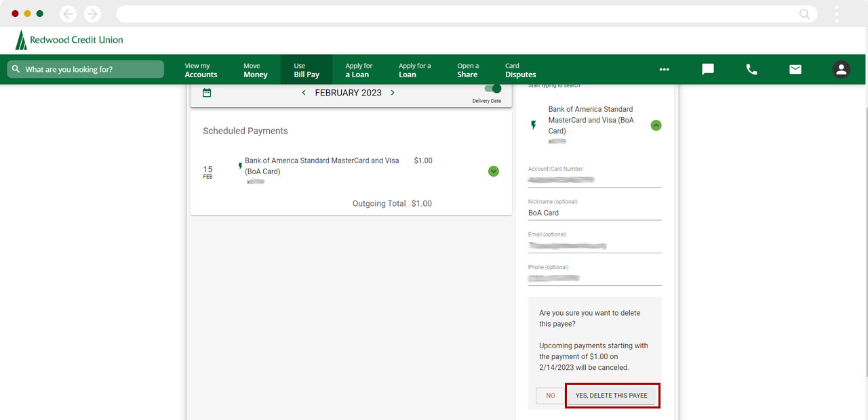Click the 'What are you looking for?' search field

pos(85,69)
